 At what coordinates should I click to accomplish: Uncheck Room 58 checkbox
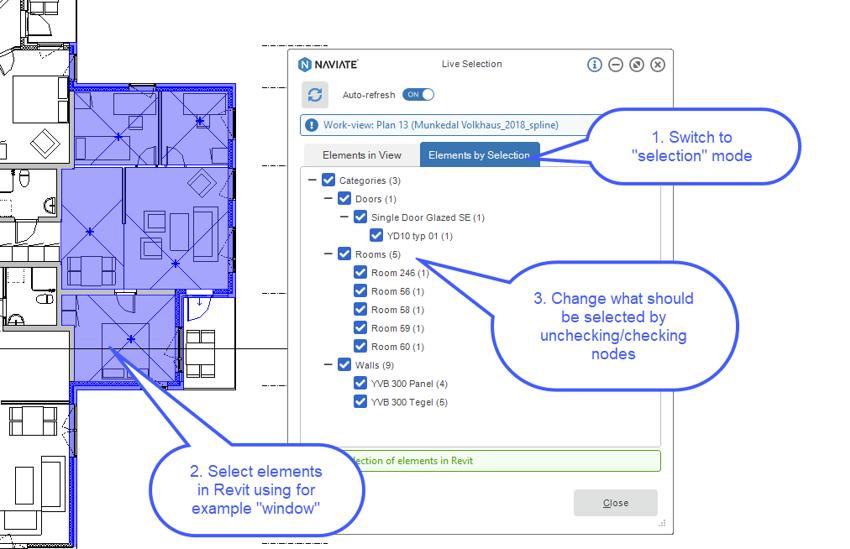click(360, 309)
